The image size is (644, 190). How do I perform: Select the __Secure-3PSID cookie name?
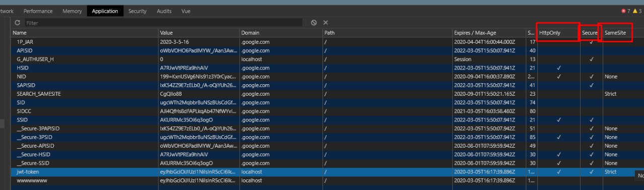34,137
